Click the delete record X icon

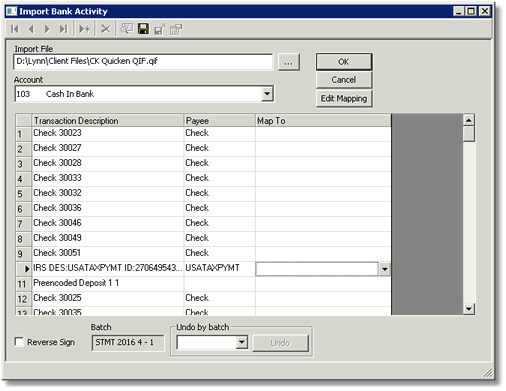[105, 29]
